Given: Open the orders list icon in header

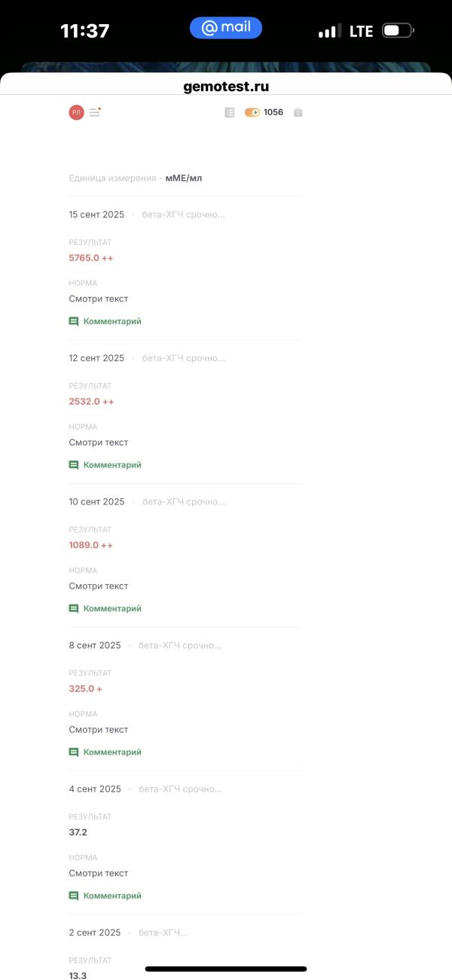Looking at the screenshot, I should click(230, 112).
